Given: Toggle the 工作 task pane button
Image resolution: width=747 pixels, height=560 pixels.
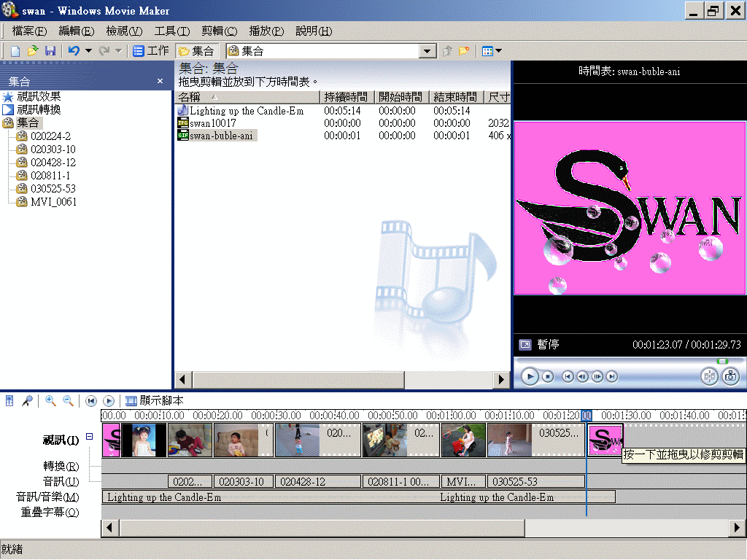Looking at the screenshot, I should pyautogui.click(x=151, y=51).
